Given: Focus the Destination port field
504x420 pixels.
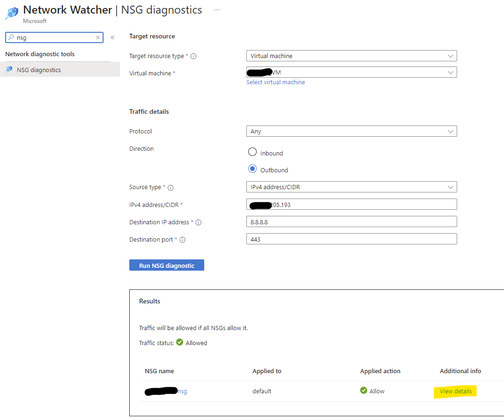Looking at the screenshot, I should (x=352, y=239).
